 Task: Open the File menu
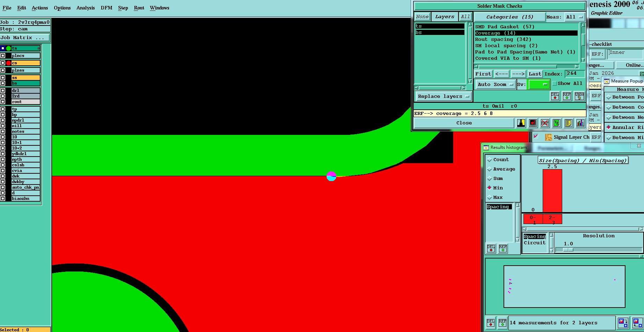point(7,8)
